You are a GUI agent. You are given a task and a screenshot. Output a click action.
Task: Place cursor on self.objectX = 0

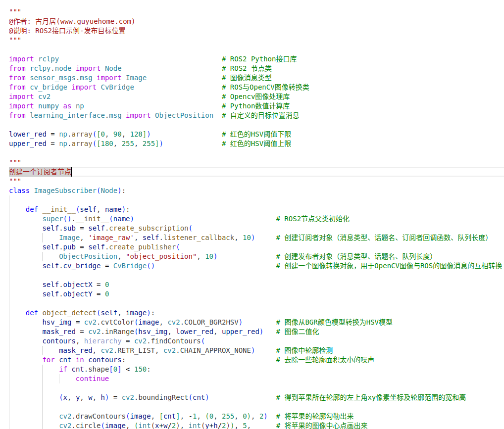pos(74,285)
